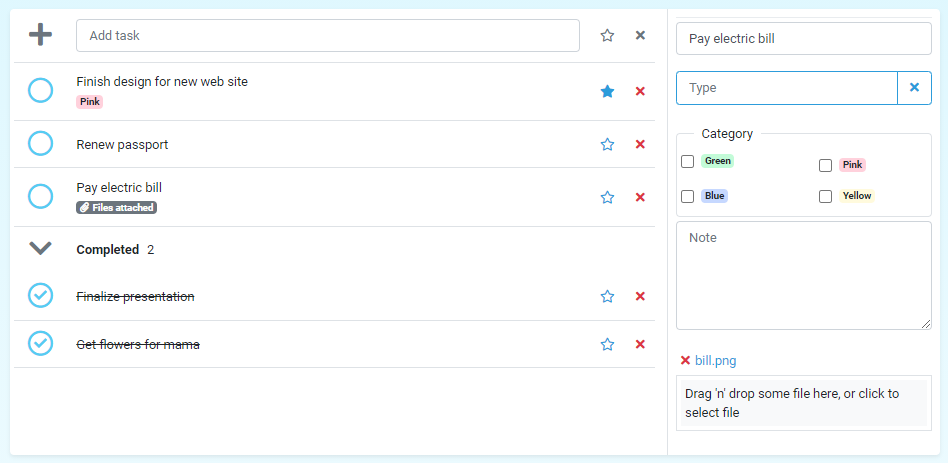Open the bill.png attachment link
Viewport: 948px width, 463px height.
point(716,361)
